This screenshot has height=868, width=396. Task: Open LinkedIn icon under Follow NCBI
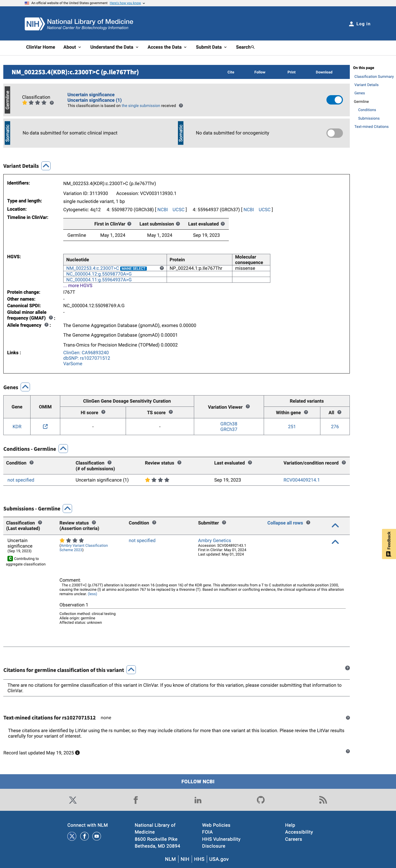pyautogui.click(x=198, y=800)
